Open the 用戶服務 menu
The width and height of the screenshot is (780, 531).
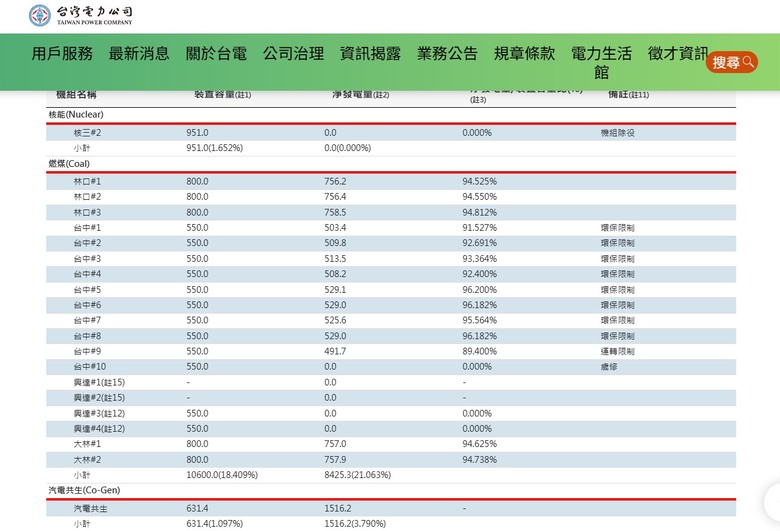[62, 53]
